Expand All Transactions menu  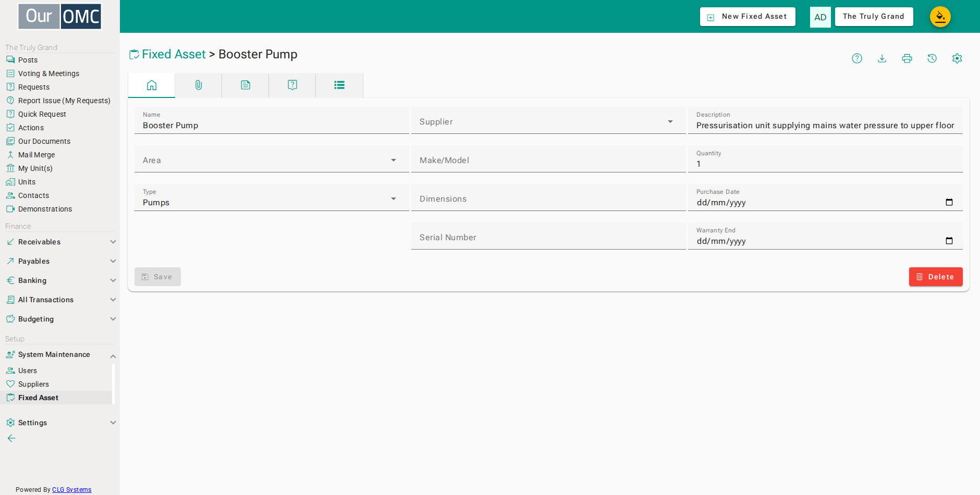60,300
